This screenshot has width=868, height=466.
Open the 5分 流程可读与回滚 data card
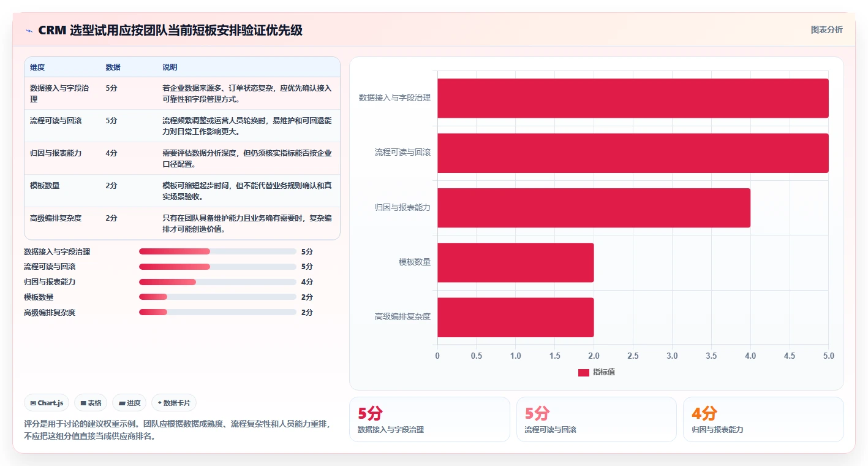point(597,419)
